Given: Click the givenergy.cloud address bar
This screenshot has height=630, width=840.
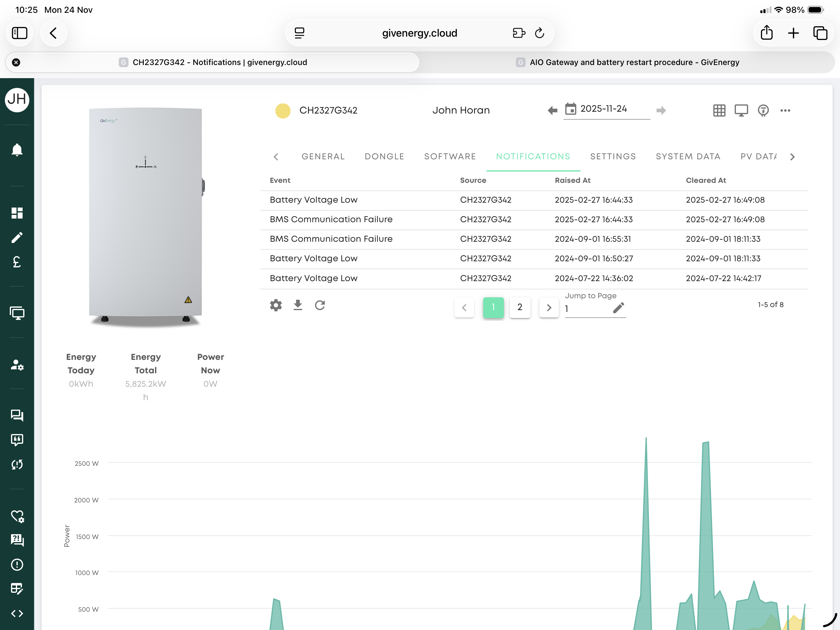Looking at the screenshot, I should (x=419, y=33).
